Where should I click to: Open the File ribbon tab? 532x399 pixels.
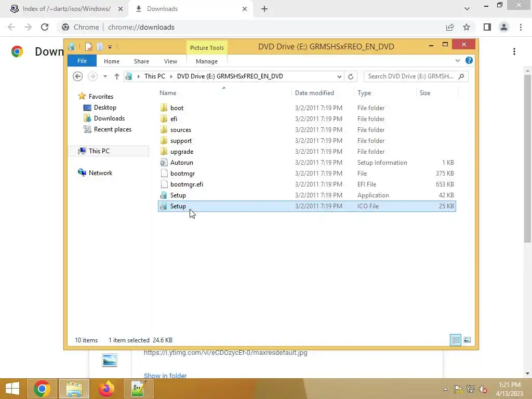[x=82, y=61]
